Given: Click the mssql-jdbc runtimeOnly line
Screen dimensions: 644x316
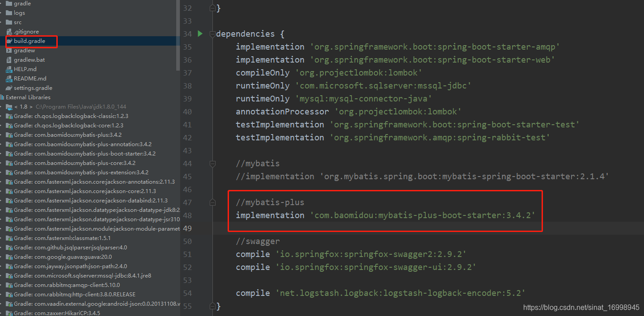Looking at the screenshot, I should point(354,86).
